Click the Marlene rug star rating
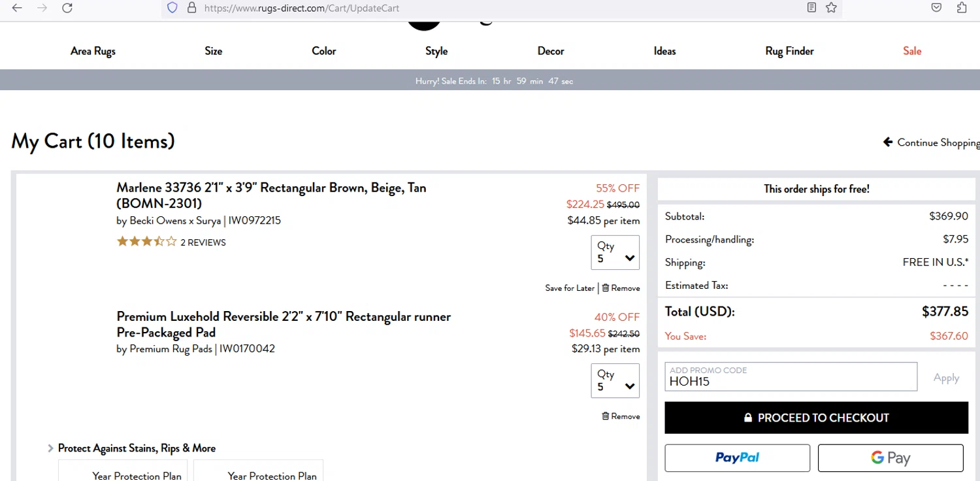The height and width of the screenshot is (481, 980). [146, 242]
